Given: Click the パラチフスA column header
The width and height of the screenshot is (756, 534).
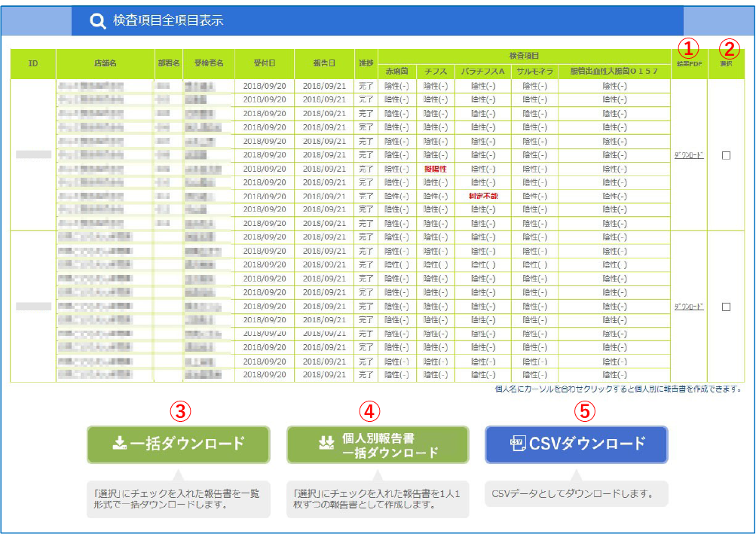Looking at the screenshot, I should point(483,72).
